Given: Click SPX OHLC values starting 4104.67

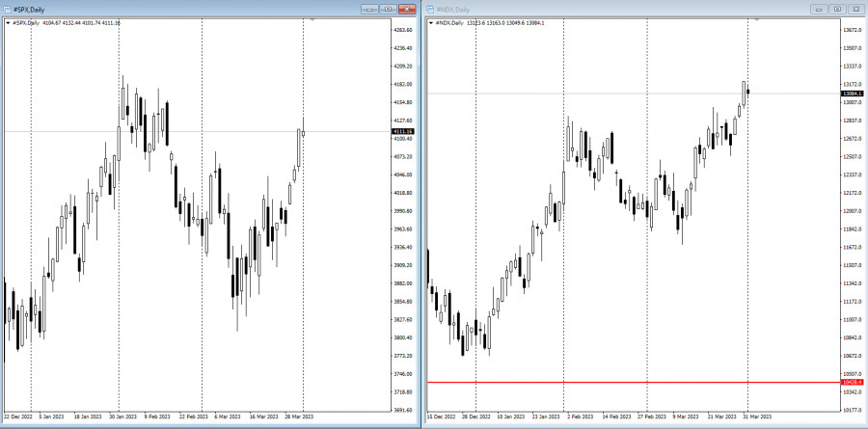Looking at the screenshot, I should click(x=81, y=23).
